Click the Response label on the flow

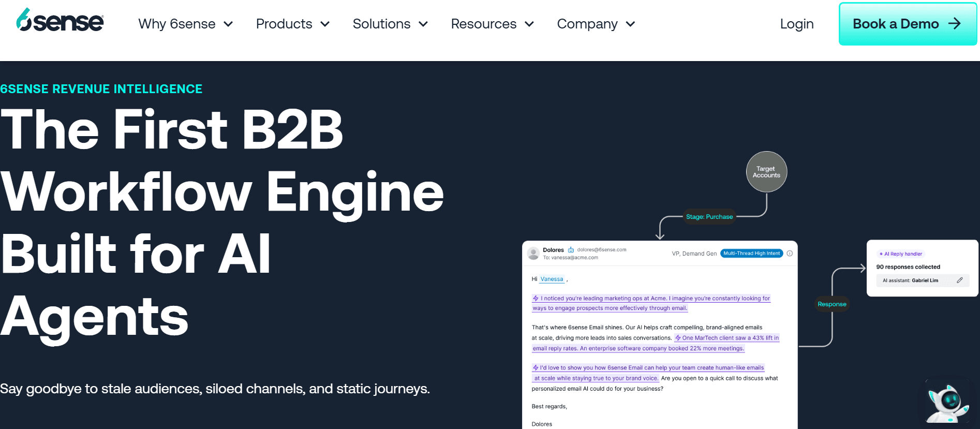click(832, 304)
